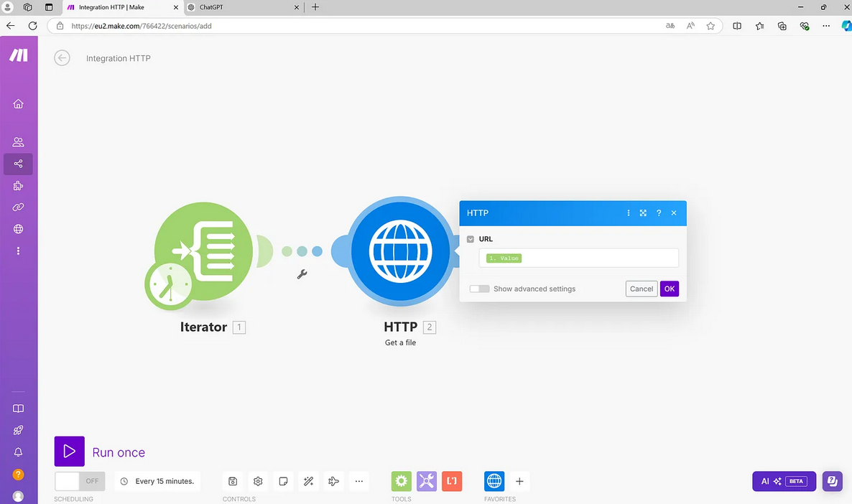Open browser Settings and more ellipsis
Image resolution: width=852 pixels, height=504 pixels.
pyautogui.click(x=826, y=26)
